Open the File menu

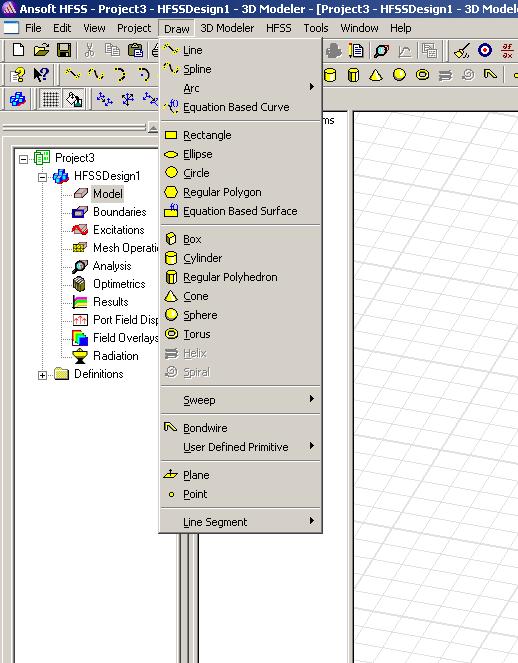(x=33, y=28)
